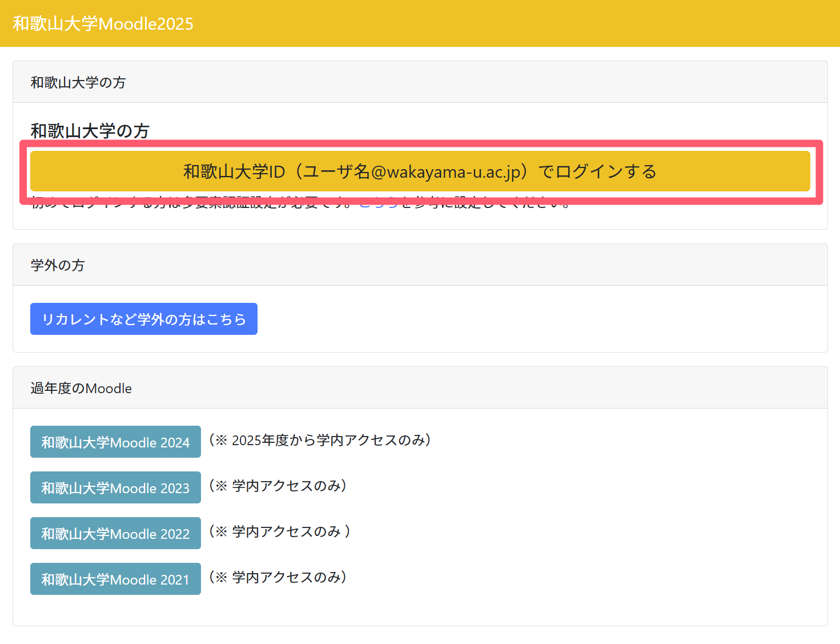This screenshot has width=840, height=644.
Task: Open 和歌山大学Moodle 2023
Action: click(x=115, y=487)
